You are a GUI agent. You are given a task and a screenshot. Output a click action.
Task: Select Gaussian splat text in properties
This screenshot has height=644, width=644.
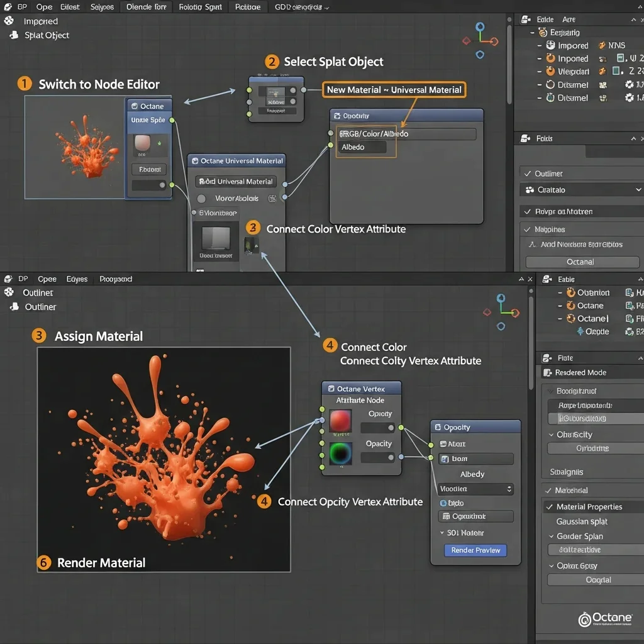(582, 521)
